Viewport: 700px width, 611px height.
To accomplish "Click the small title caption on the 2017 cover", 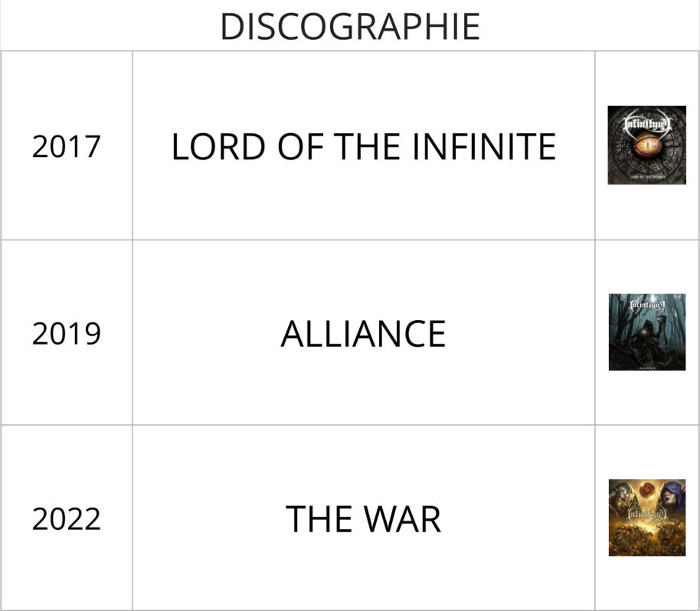I will (647, 177).
